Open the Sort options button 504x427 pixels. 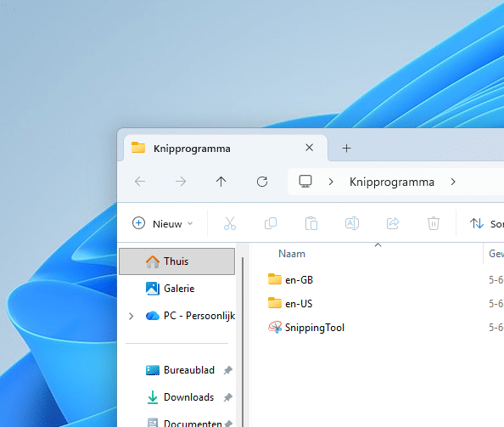coord(487,223)
